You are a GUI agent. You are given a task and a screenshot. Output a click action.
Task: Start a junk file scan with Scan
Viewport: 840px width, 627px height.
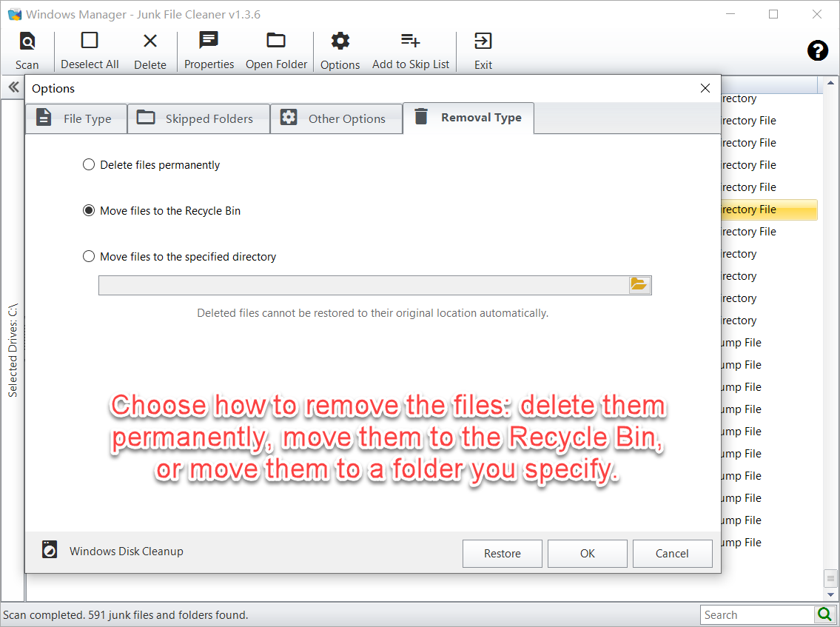tap(27, 51)
